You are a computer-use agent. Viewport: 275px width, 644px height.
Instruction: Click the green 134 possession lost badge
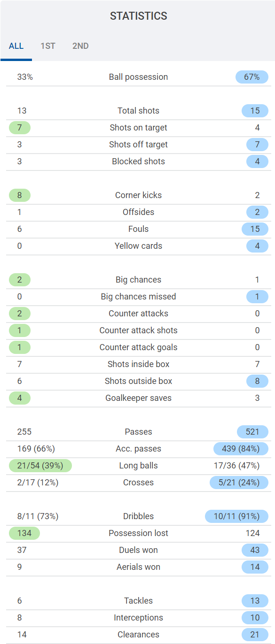coord(24,533)
